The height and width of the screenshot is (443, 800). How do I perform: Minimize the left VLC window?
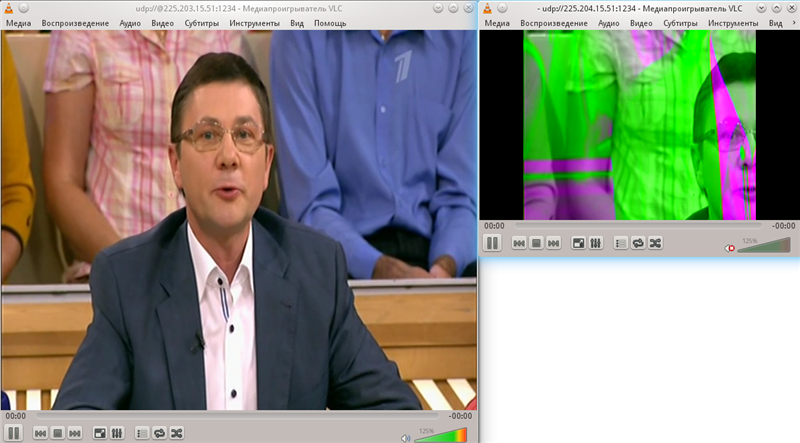tap(438, 8)
